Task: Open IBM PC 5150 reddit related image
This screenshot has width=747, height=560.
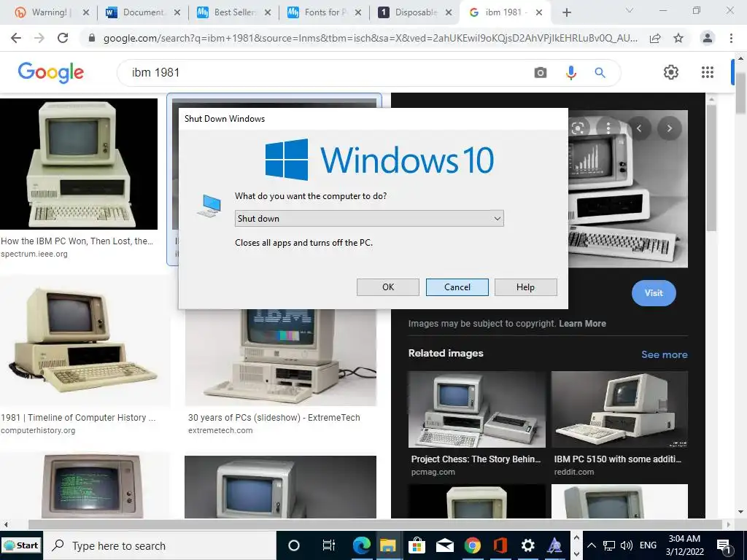Action: (x=619, y=410)
